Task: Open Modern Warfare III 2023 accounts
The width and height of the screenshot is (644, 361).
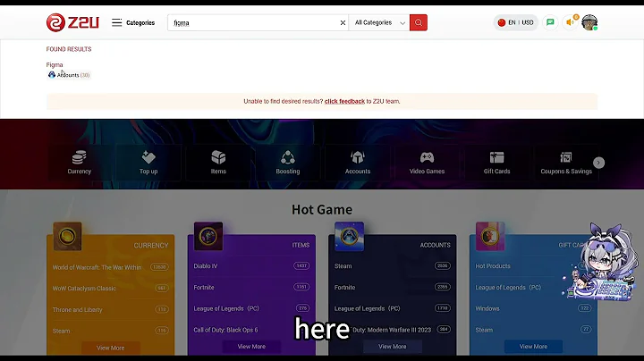Action: click(393, 330)
